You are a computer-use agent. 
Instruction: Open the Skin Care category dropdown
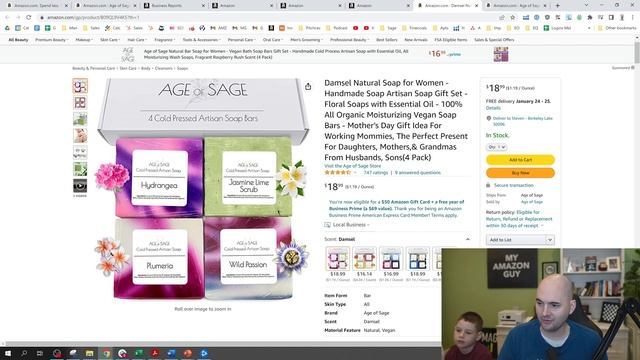click(109, 40)
